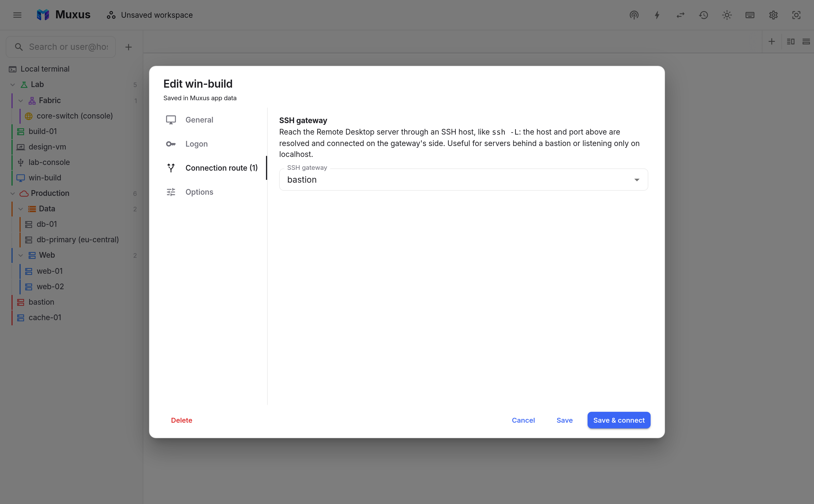814x504 pixels.
Task: Cancel editing win-build
Action: click(x=523, y=420)
